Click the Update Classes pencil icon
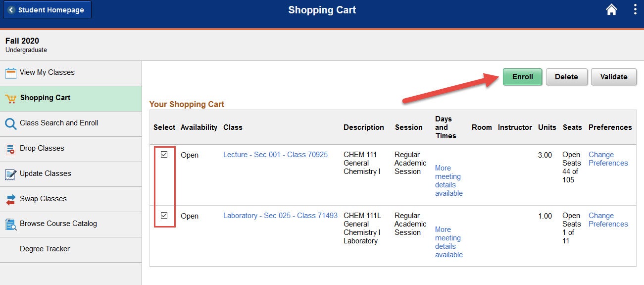The height and width of the screenshot is (285, 644). 11,174
